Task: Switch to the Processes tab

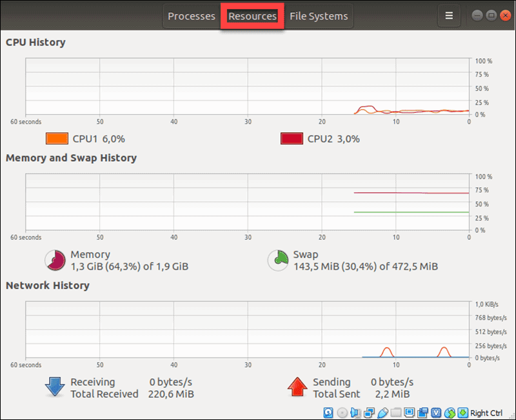Action: 191,15
